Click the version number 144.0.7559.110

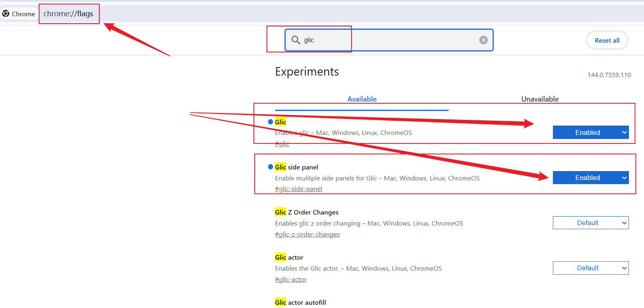[x=609, y=75]
